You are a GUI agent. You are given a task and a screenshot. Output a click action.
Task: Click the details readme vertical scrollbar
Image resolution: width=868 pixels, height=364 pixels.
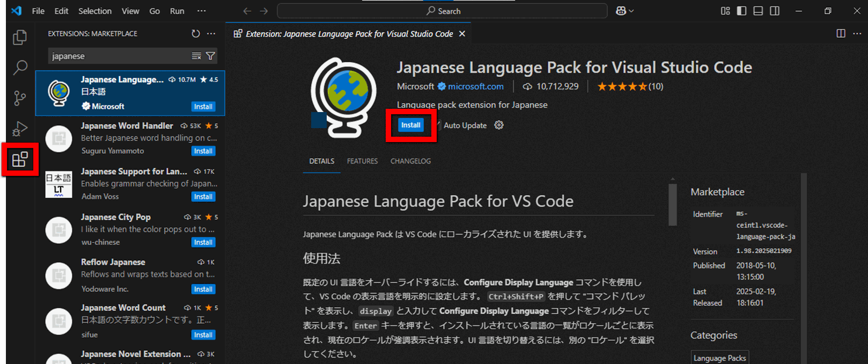point(673,205)
